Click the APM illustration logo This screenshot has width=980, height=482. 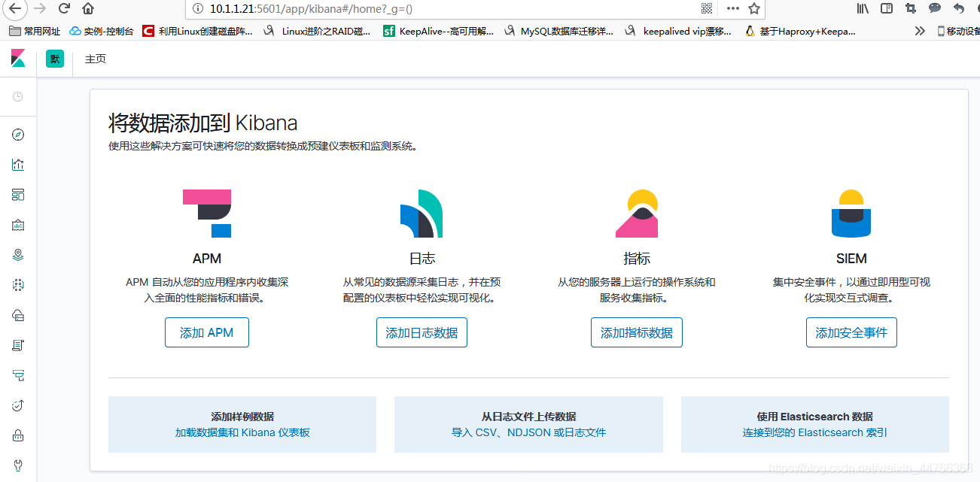point(207,214)
